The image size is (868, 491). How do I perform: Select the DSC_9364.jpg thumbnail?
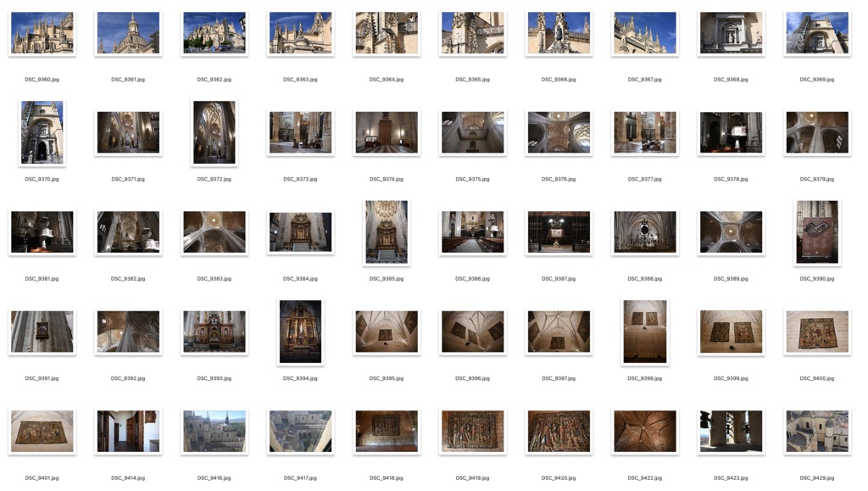(387, 33)
